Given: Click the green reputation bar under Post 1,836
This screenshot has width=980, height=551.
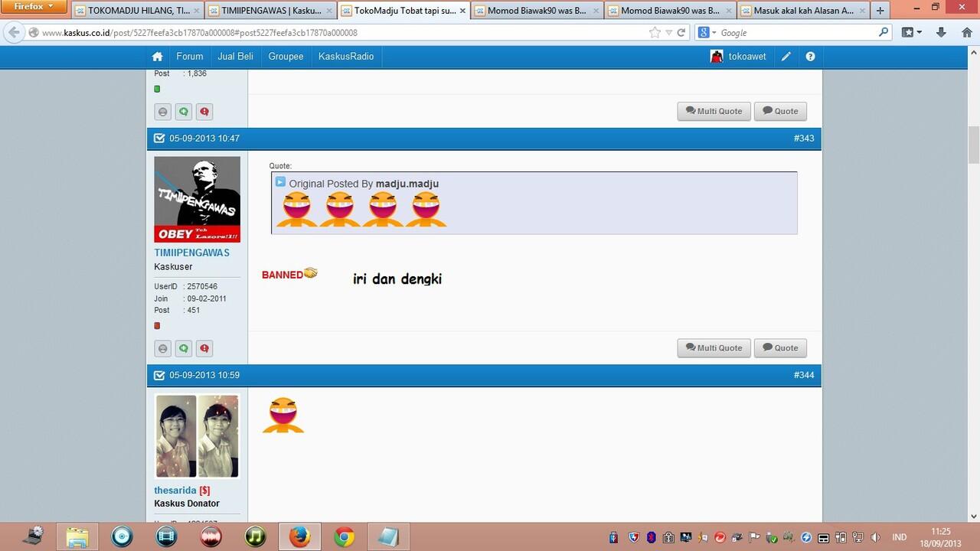Looking at the screenshot, I should (157, 89).
